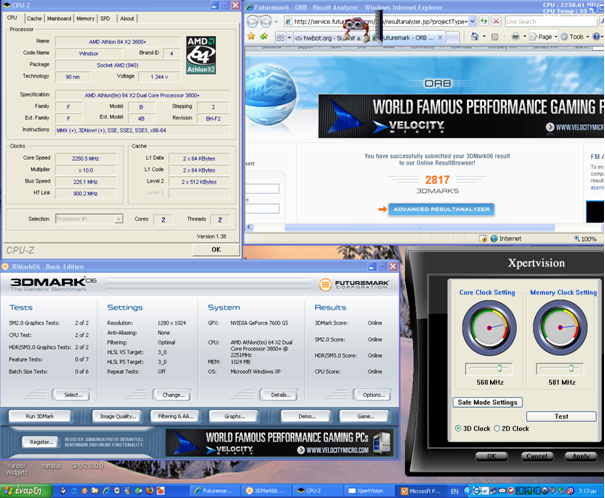Click the IE horizontal scrollbar
The width and height of the screenshot is (605, 498).
[x=419, y=227]
